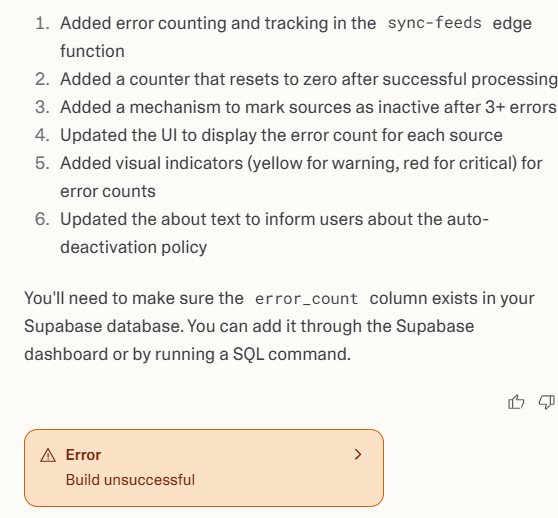Click the words 'Supabase database'
The height and width of the screenshot is (518, 558).
pos(104,326)
